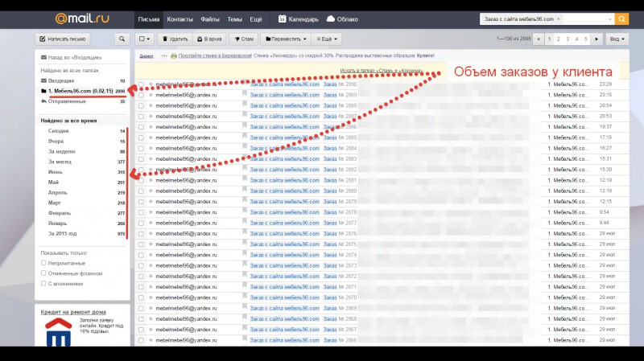Image resolution: width=644 pixels, height=361 pixels.
Task: Open the Облако cloud storage link
Action: coord(342,18)
